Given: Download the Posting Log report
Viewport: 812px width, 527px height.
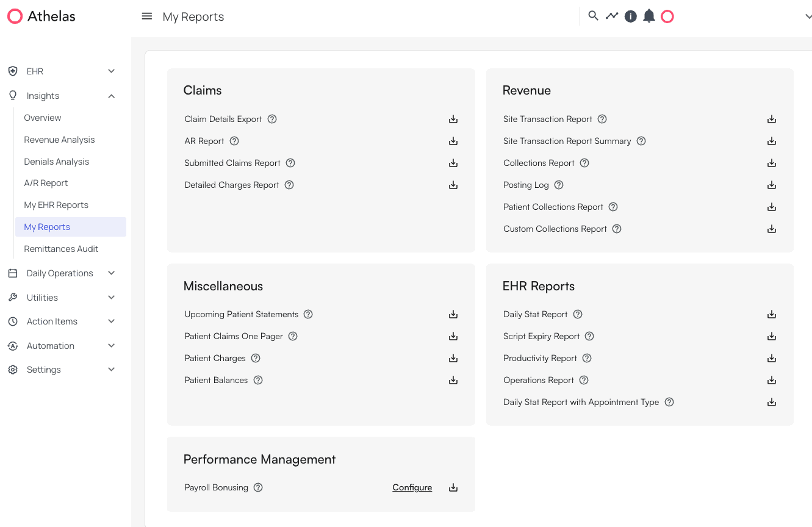Looking at the screenshot, I should (772, 185).
